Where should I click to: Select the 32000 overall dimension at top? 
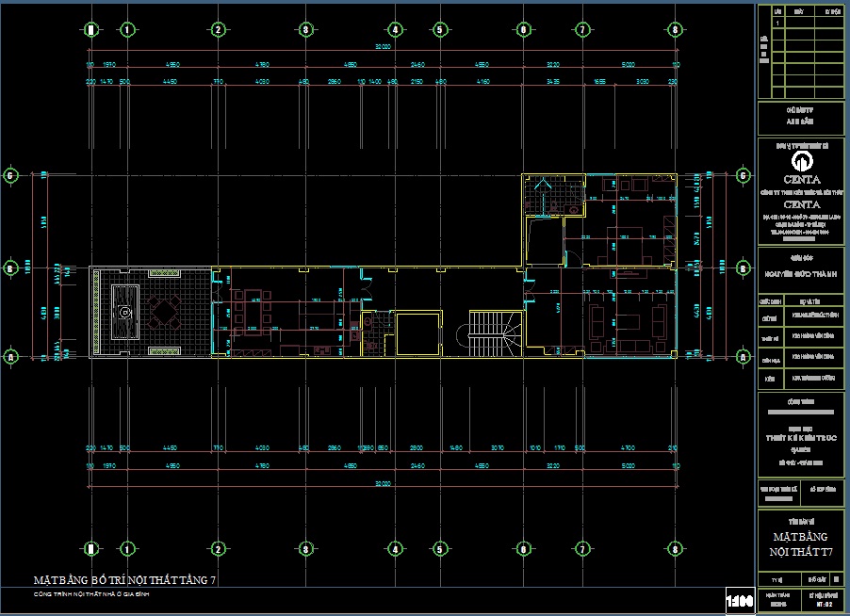click(x=382, y=45)
